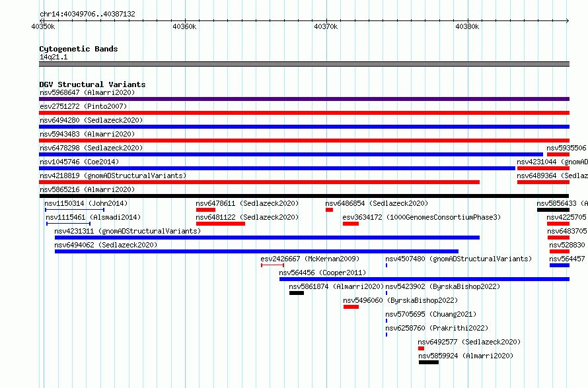
Task: Click the blue bar under nsv564456 (Cooper2011)
Action: tap(425, 279)
